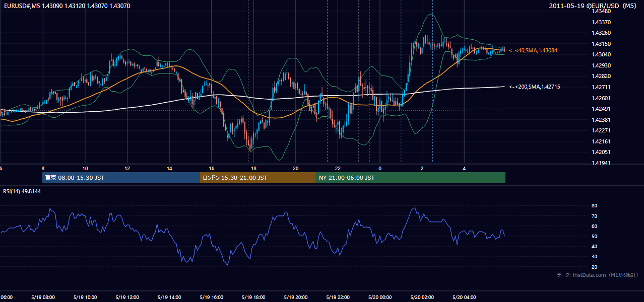Click price axis value 1.42820

(x=601, y=76)
